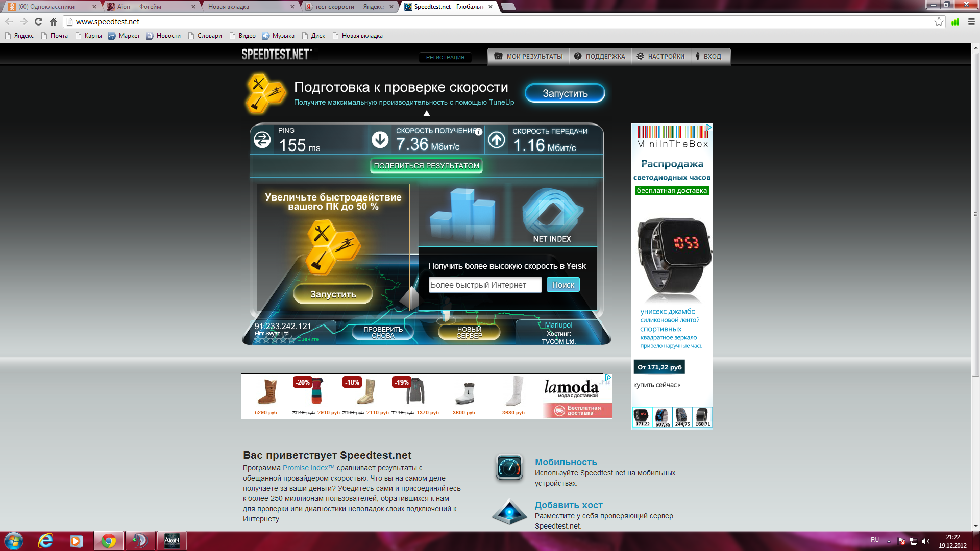Viewport: 980px width, 551px height.
Task: Click the ping arrows icon
Action: pyautogui.click(x=262, y=139)
